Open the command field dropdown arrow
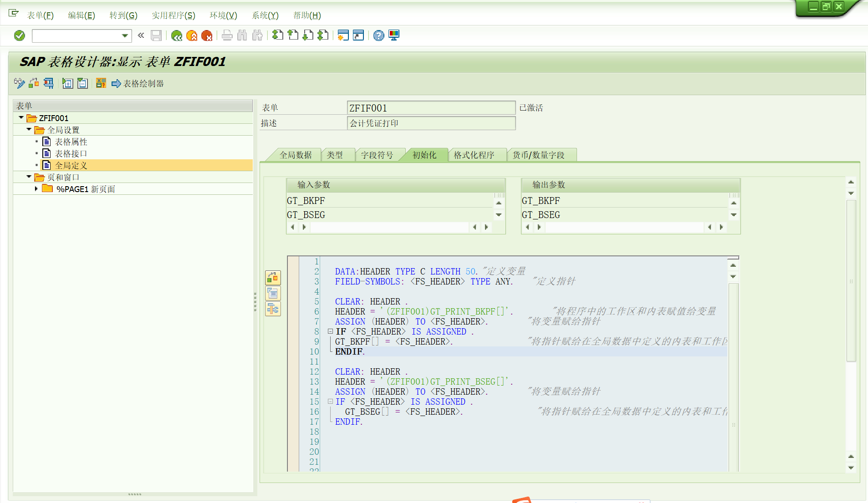This screenshot has height=503, width=868. tap(125, 36)
